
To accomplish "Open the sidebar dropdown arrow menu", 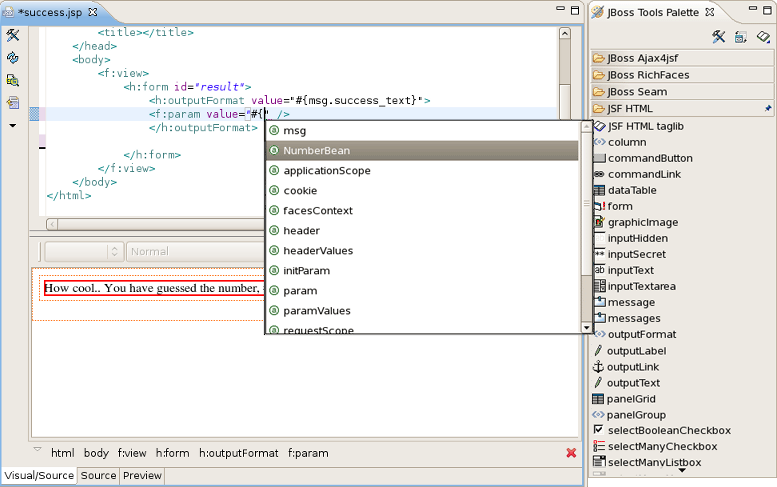I will [x=12, y=126].
